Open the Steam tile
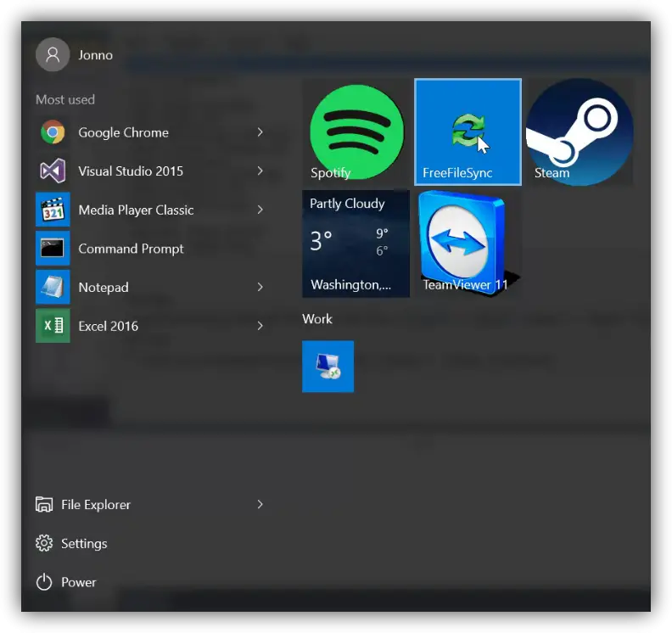 [x=580, y=132]
